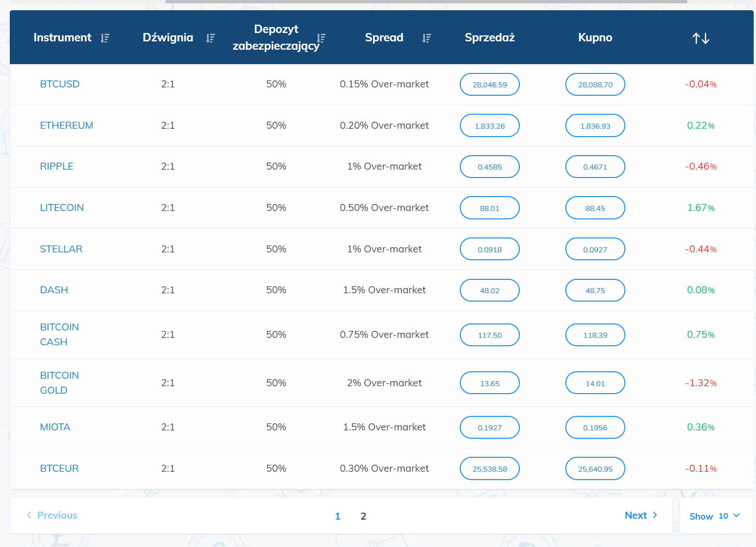Select BTCUSD spread 0.15% Over-market
Viewport: 756px width, 547px height.
(385, 84)
